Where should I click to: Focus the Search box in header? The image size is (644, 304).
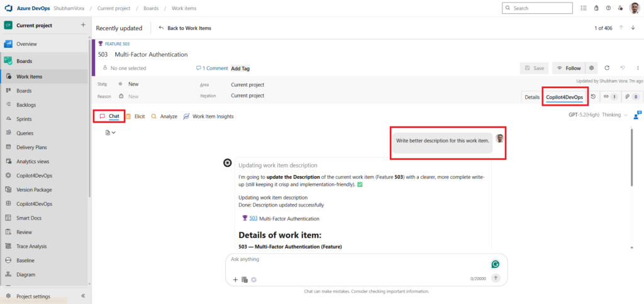pos(537,8)
